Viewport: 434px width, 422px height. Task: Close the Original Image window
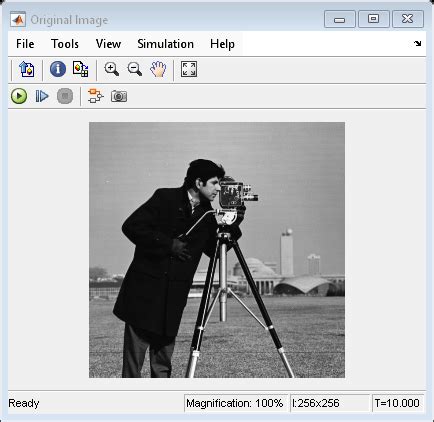[408, 19]
